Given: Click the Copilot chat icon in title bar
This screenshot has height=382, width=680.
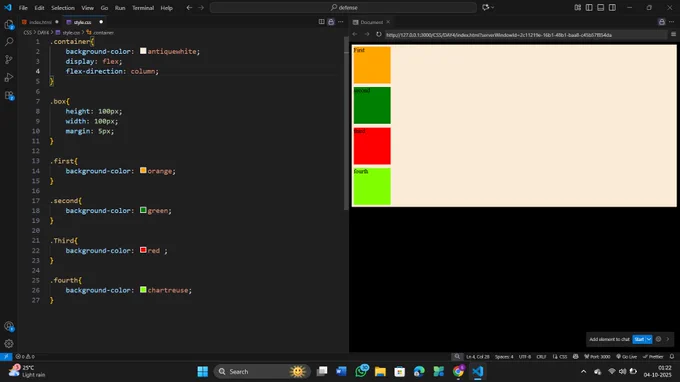Looking at the screenshot, I should pos(485,7).
